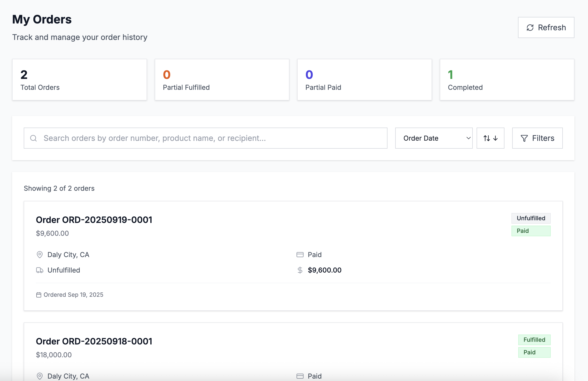Click the Refresh button's circular arrows icon
The image size is (588, 381).
[530, 28]
